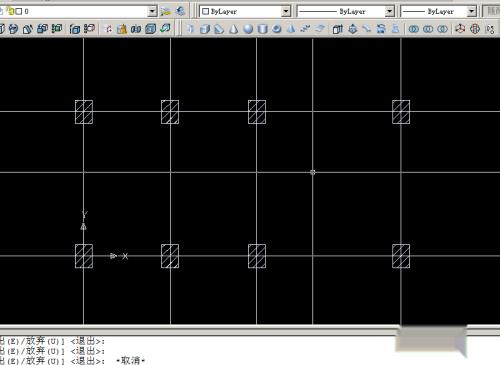Expand the ByLayer linetype dropdown
Image resolution: width=500 pixels, height=365 pixels.
pos(389,11)
